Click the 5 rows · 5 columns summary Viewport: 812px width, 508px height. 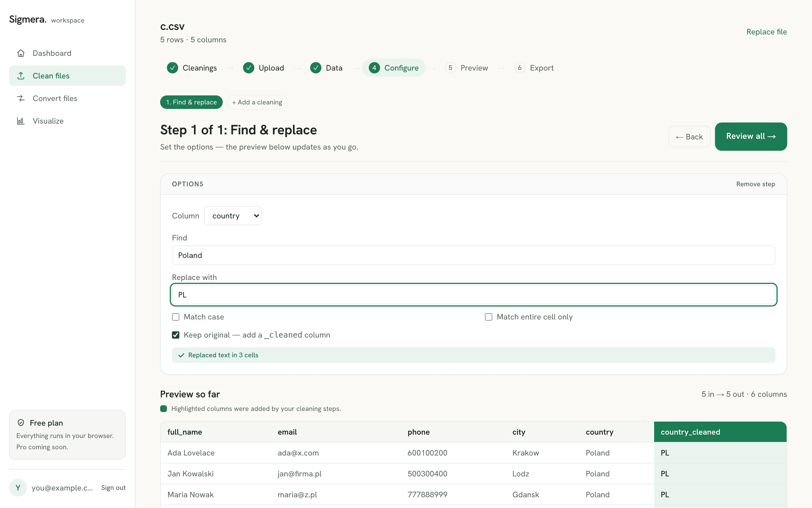pos(193,40)
